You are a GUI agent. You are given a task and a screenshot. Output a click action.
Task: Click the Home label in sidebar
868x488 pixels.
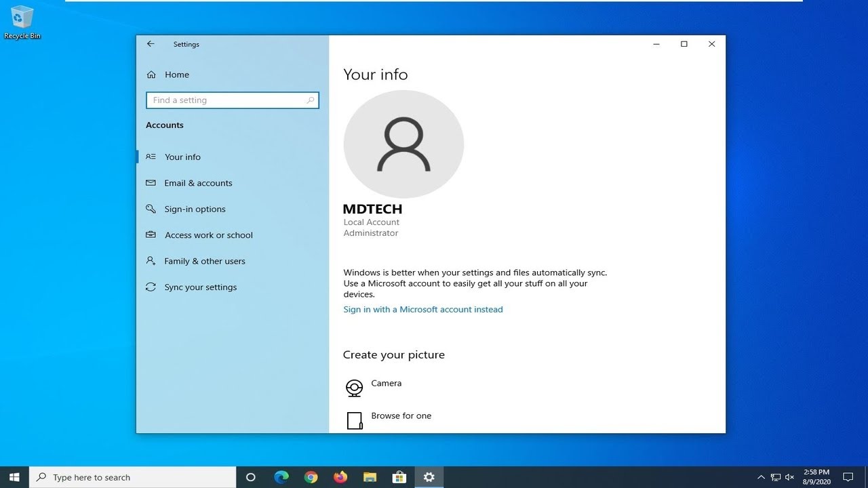tap(177, 75)
